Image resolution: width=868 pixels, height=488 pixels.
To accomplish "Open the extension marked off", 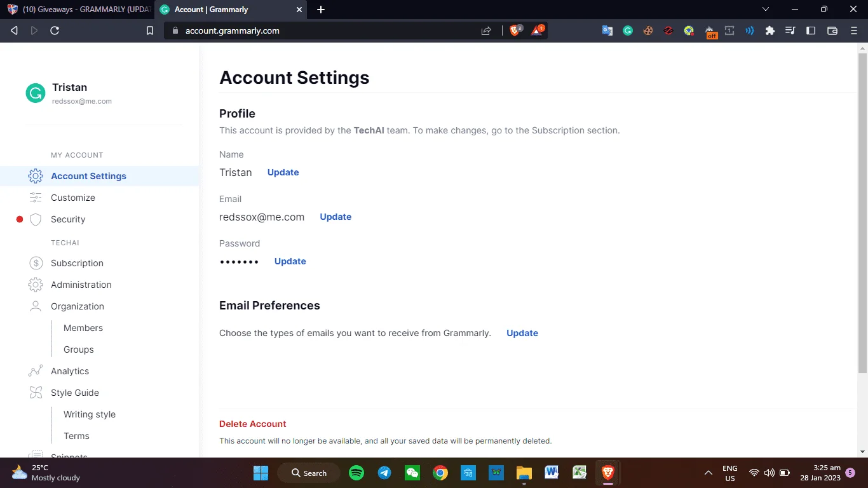I will click(710, 31).
